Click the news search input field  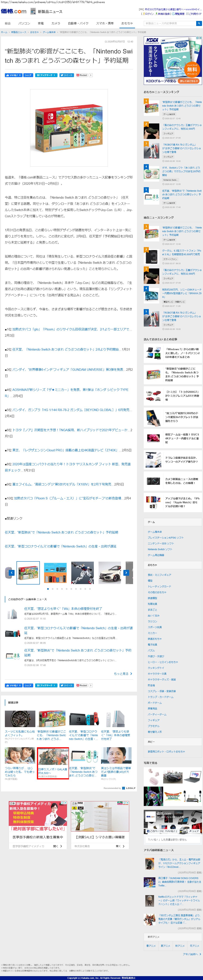pyautogui.click(x=170, y=23)
